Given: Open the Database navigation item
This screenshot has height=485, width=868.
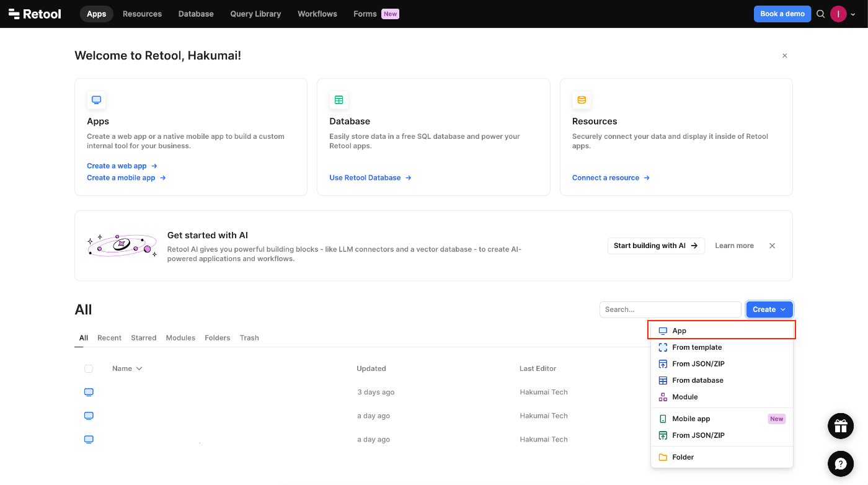Looking at the screenshot, I should coord(196,14).
